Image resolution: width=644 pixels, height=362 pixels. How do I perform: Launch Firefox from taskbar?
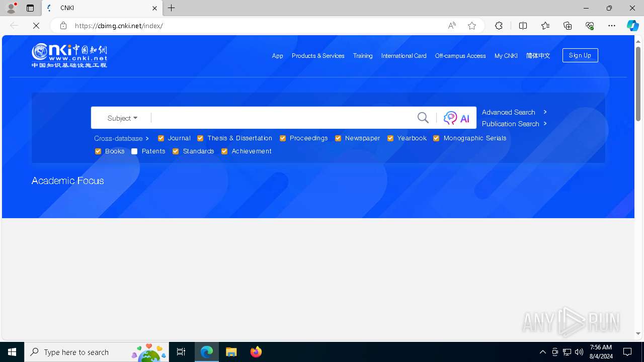[256, 352]
